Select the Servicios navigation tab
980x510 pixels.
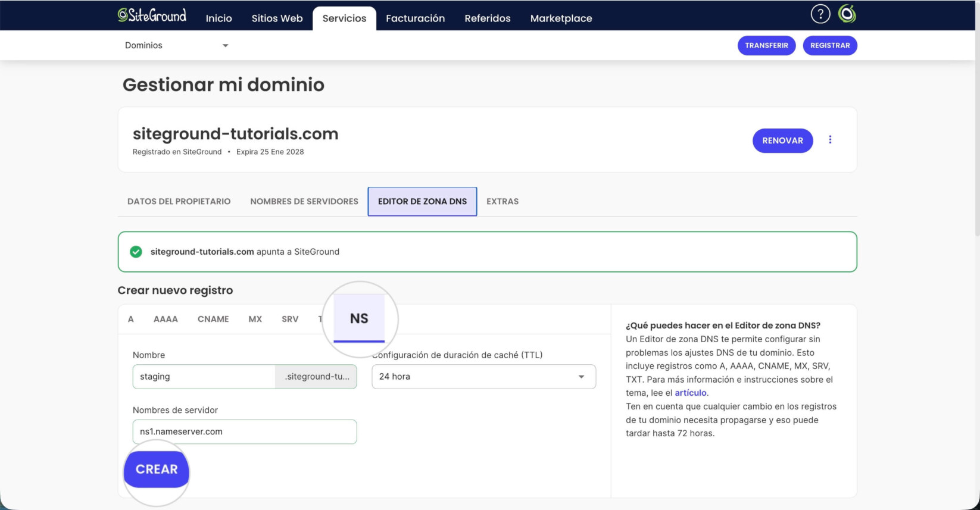[344, 18]
